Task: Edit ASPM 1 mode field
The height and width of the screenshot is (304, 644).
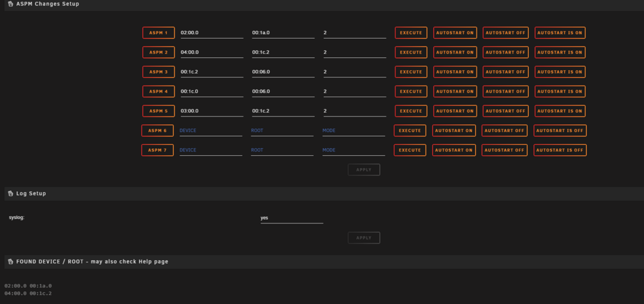Action: click(355, 33)
